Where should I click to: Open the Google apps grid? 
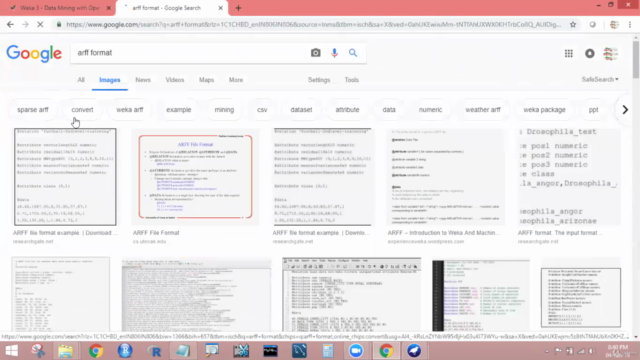pyautogui.click(x=569, y=53)
